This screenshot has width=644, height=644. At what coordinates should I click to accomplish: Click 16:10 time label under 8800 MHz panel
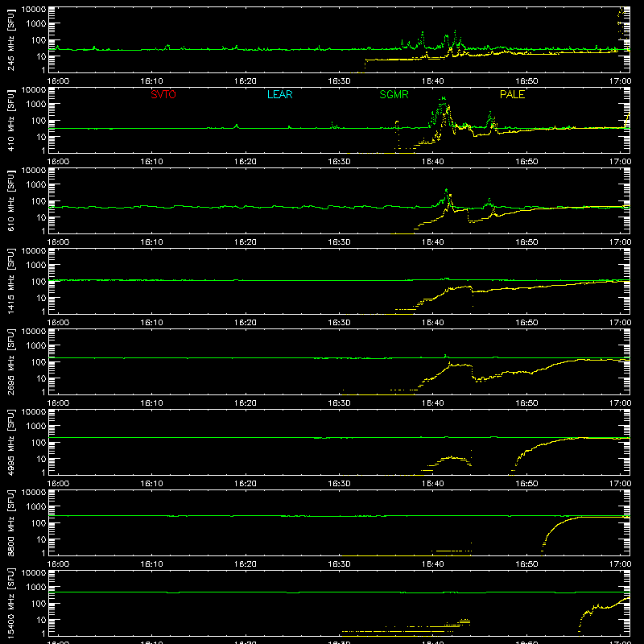tap(151, 564)
